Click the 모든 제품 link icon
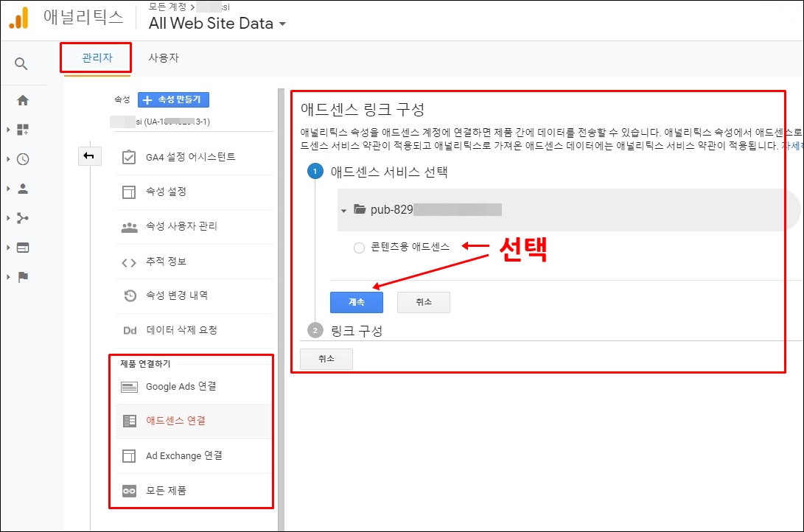This screenshot has width=804, height=532. tap(129, 491)
